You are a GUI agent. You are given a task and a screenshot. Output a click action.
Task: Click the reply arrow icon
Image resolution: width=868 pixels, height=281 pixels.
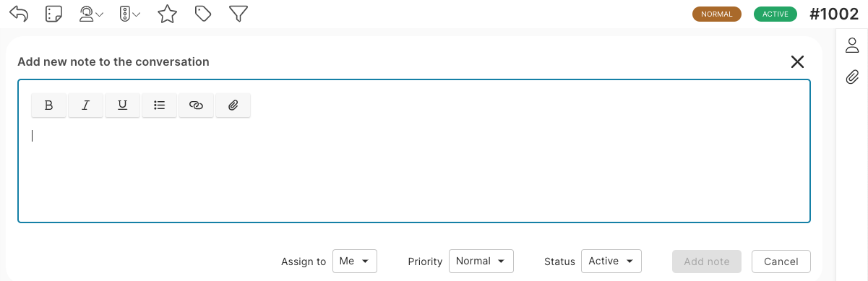click(x=19, y=14)
